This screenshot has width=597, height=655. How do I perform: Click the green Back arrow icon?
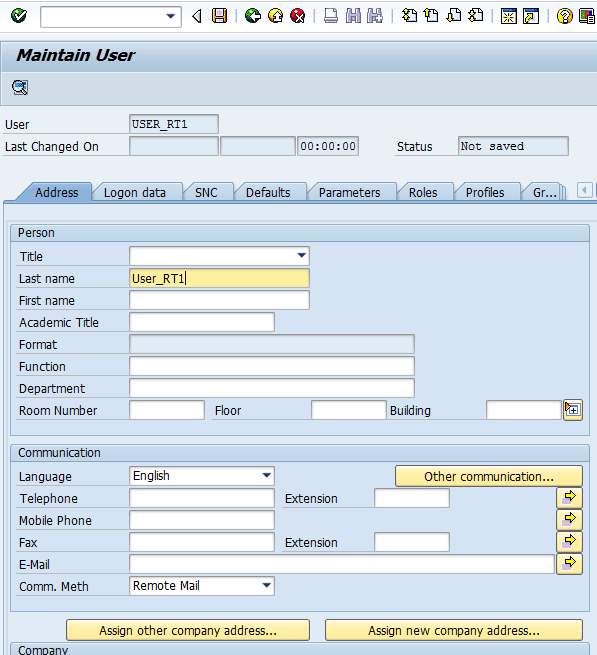coord(253,16)
